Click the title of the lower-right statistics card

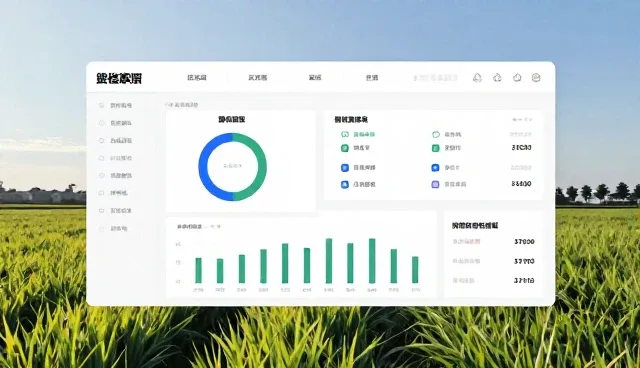[x=475, y=226]
